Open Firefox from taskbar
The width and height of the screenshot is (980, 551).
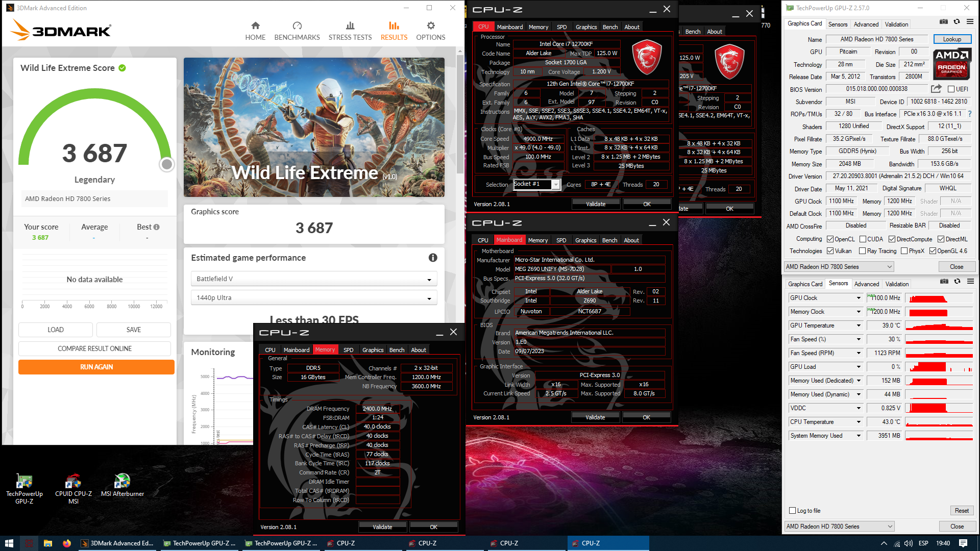tap(67, 543)
